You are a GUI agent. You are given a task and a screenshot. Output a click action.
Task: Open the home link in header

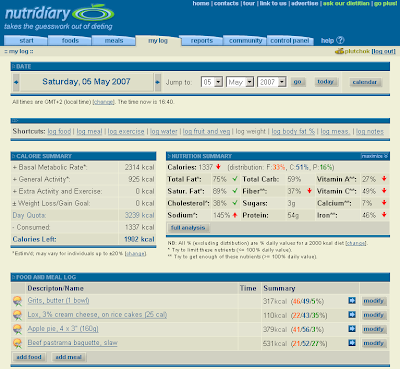(201, 3)
